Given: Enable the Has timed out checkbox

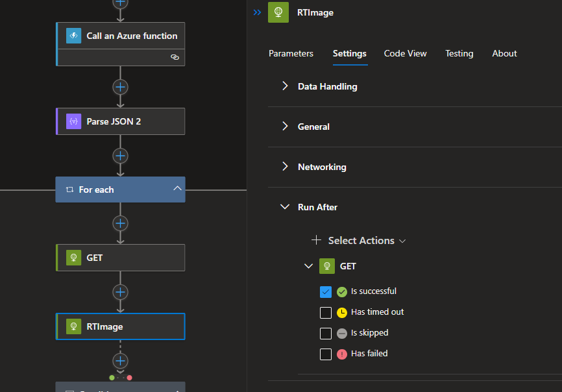Looking at the screenshot, I should click(326, 312).
